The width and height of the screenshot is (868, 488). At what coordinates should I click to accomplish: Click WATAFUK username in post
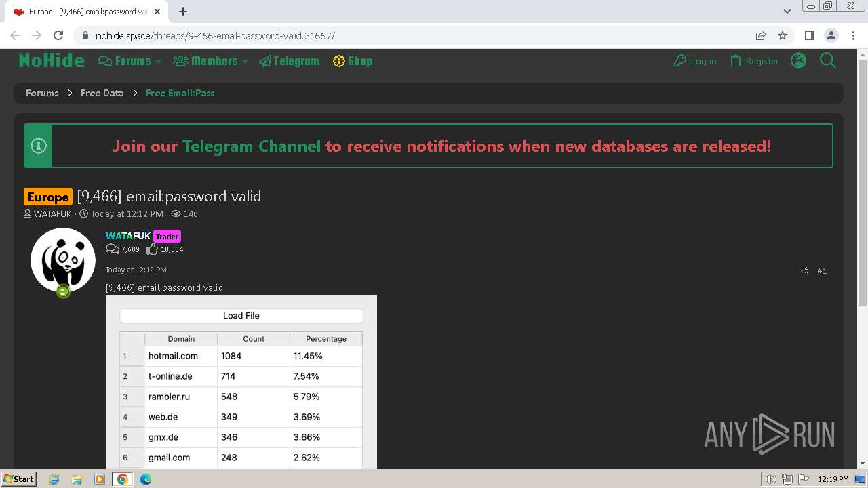[x=128, y=236]
